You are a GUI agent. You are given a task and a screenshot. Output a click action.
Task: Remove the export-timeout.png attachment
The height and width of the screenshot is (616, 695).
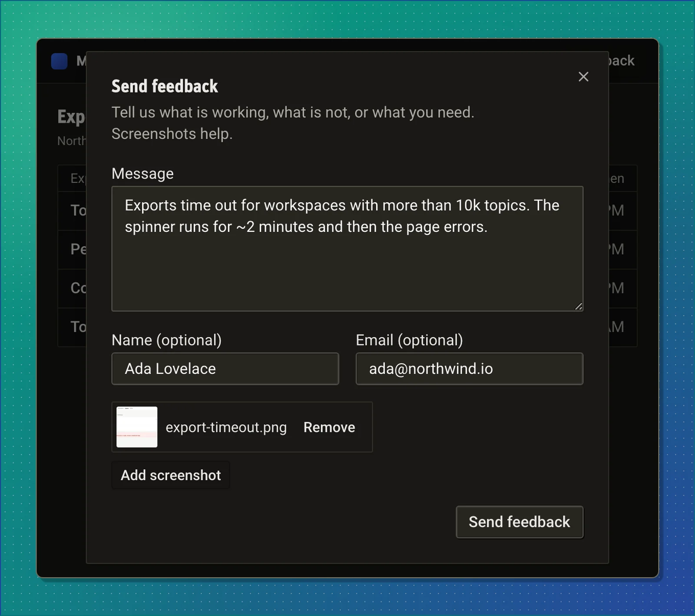pyautogui.click(x=329, y=427)
